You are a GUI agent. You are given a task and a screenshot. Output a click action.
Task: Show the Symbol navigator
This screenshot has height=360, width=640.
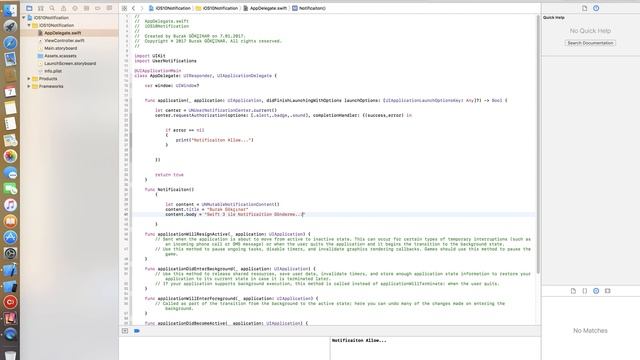40,8
